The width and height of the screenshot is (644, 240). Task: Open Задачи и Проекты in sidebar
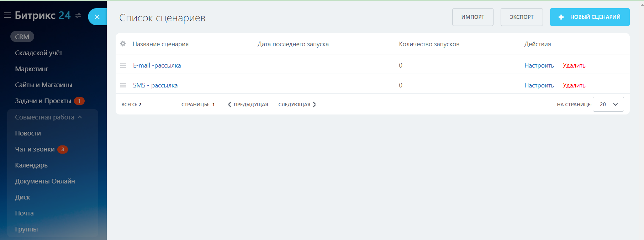[43, 101]
